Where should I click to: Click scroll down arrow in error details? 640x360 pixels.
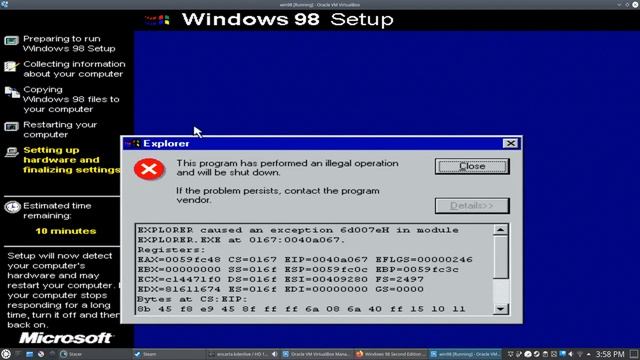coord(500,309)
